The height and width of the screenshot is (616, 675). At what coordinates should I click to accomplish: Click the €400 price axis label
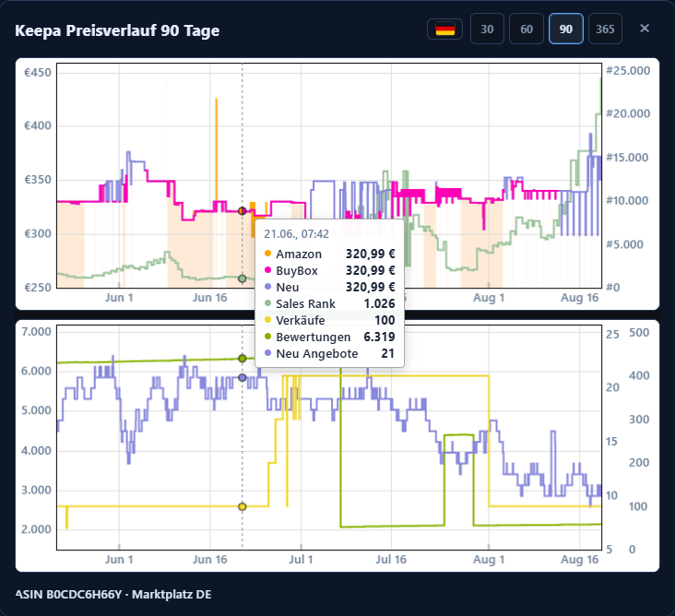point(38,125)
